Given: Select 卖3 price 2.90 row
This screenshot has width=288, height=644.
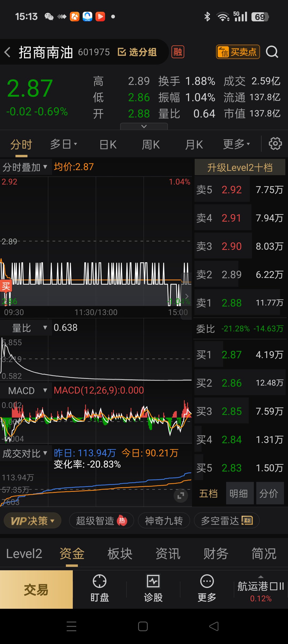Looking at the screenshot, I should click(x=240, y=246).
